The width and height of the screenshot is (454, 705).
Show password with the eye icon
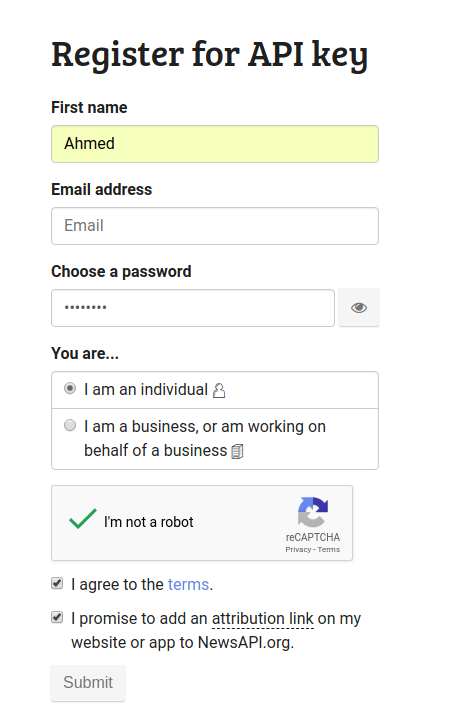pos(359,308)
